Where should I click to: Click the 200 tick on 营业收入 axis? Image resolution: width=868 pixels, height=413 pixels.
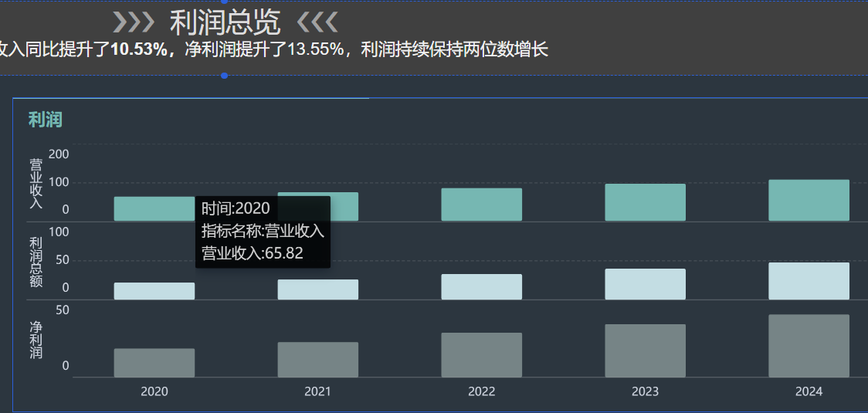click(x=59, y=154)
